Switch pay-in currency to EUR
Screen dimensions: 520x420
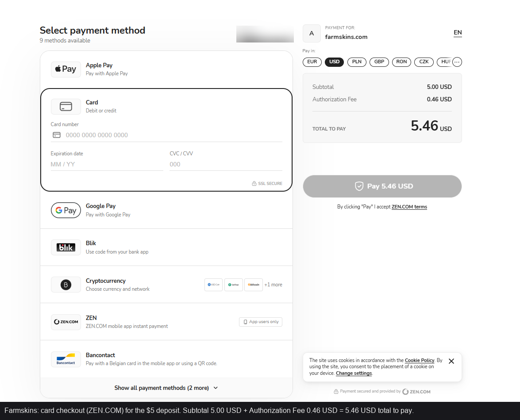pos(312,62)
